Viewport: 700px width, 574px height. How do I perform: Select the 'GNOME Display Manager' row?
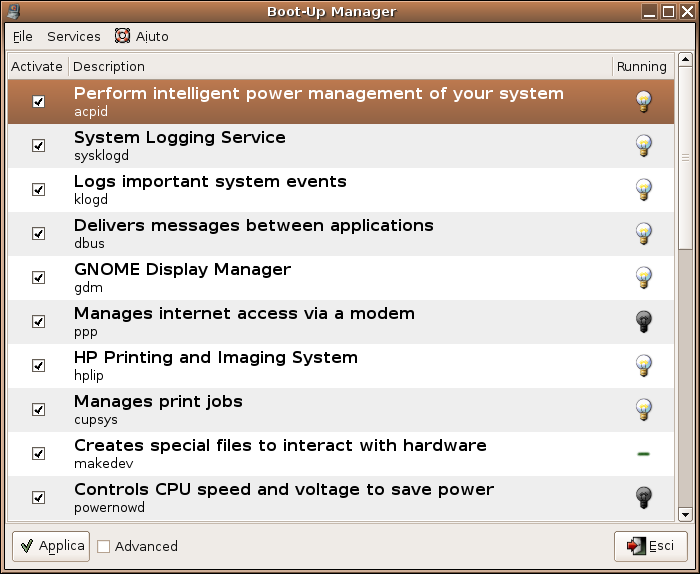pyautogui.click(x=341, y=278)
